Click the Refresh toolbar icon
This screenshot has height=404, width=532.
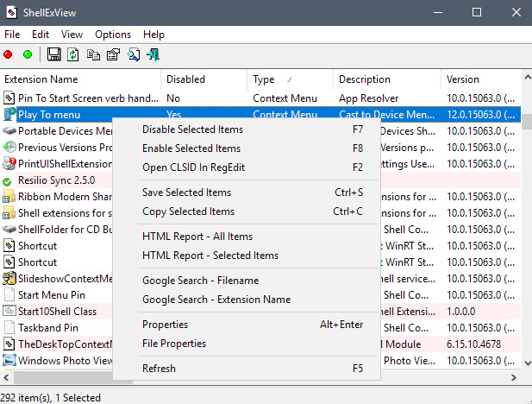pyautogui.click(x=73, y=54)
